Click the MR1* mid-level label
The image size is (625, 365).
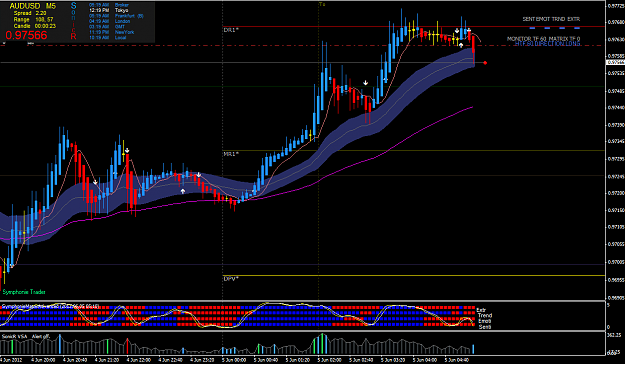(x=231, y=153)
